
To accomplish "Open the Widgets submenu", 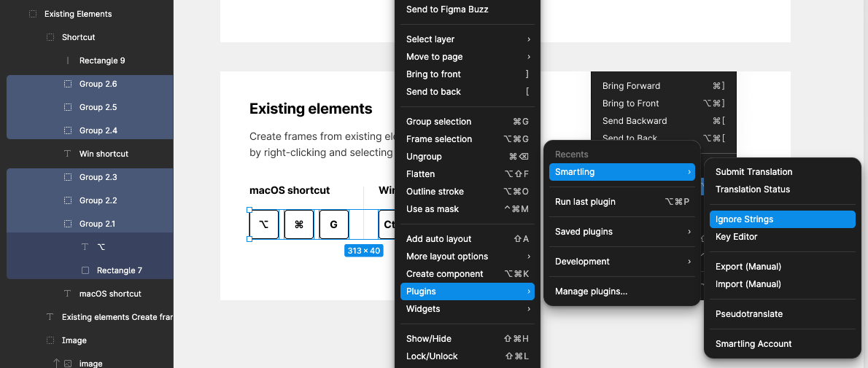I will pos(468,309).
